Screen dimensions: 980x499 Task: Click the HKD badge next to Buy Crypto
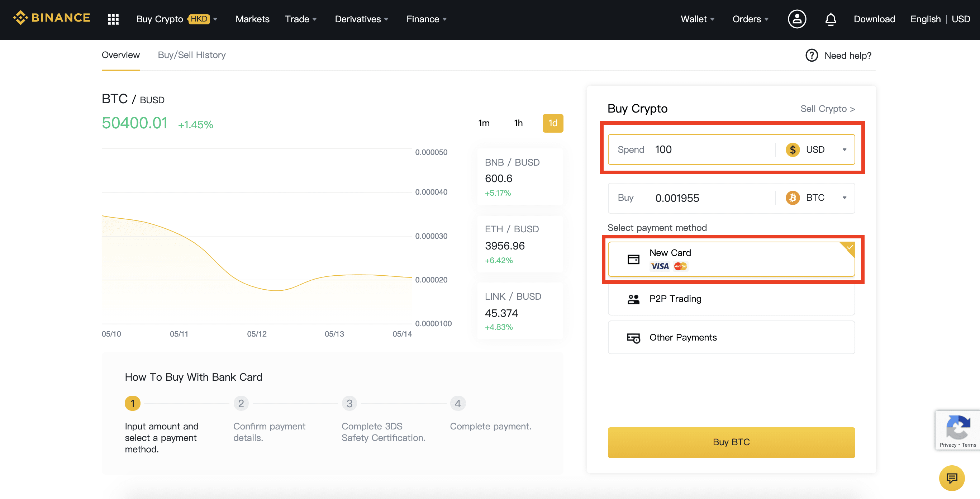(x=199, y=19)
